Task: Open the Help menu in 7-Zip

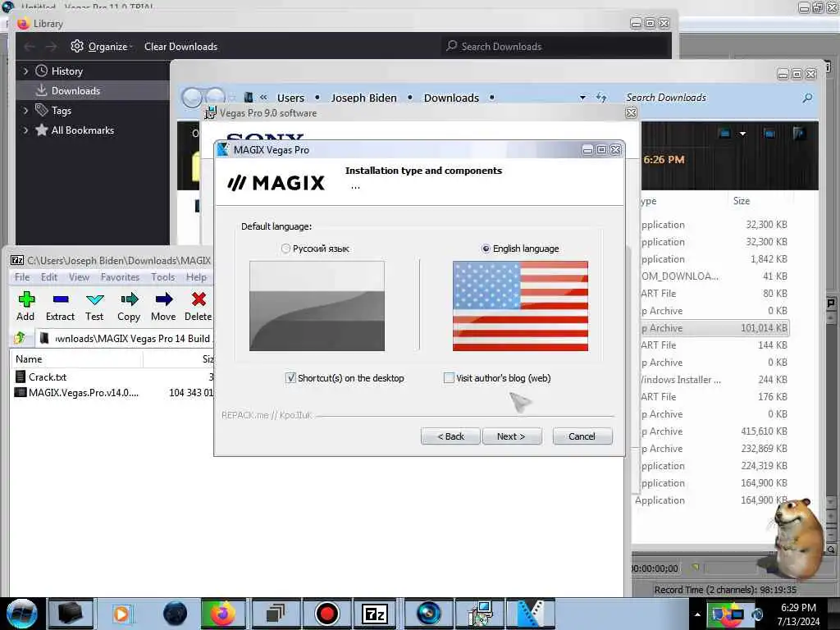Action: coord(196,277)
